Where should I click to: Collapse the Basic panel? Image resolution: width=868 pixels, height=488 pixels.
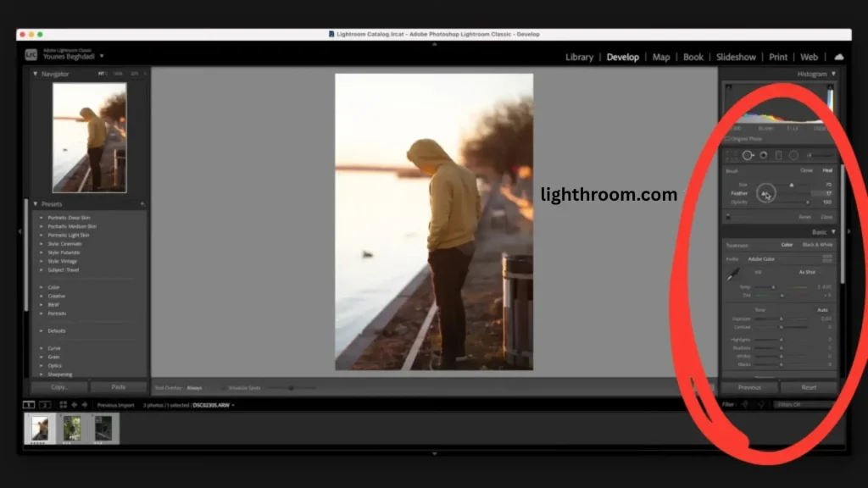tap(834, 232)
